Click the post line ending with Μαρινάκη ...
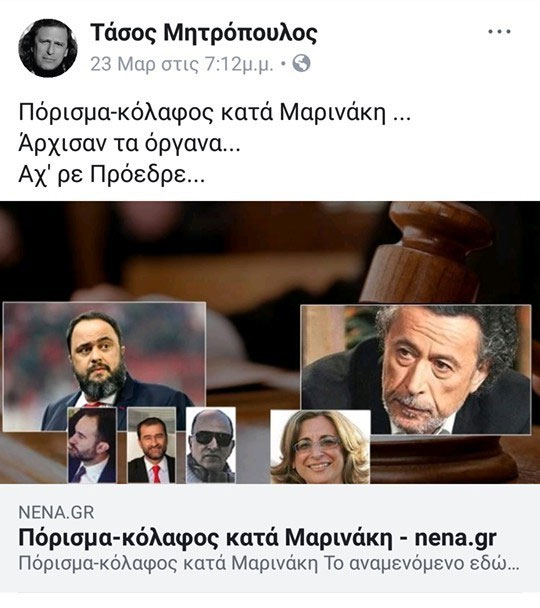The height and width of the screenshot is (608, 540). point(214,113)
